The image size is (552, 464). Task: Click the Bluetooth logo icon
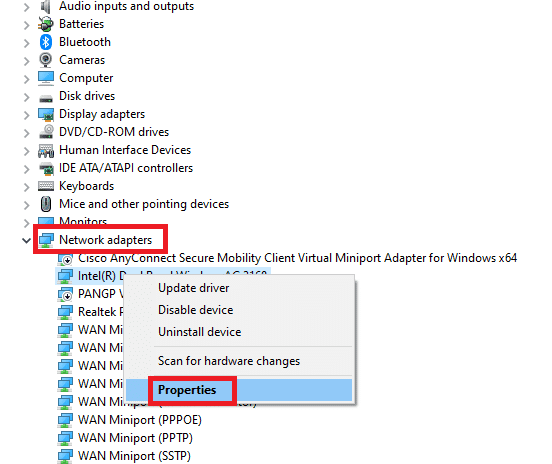pos(46,42)
